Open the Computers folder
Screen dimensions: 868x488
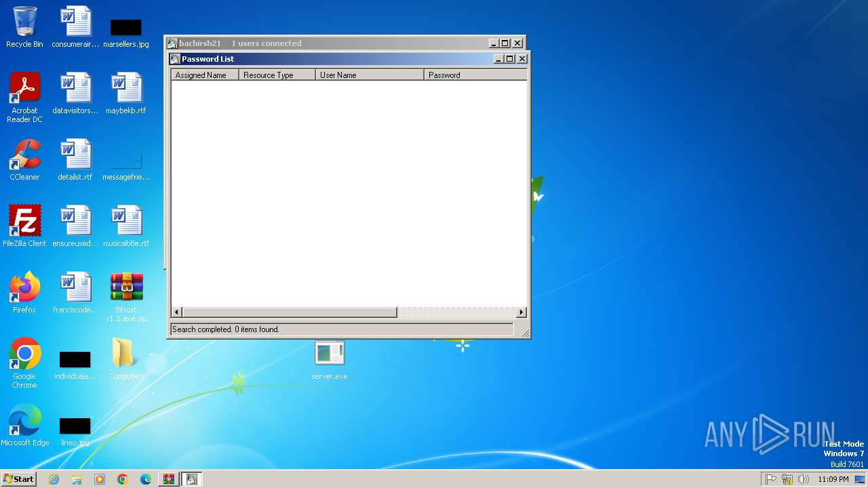(126, 359)
